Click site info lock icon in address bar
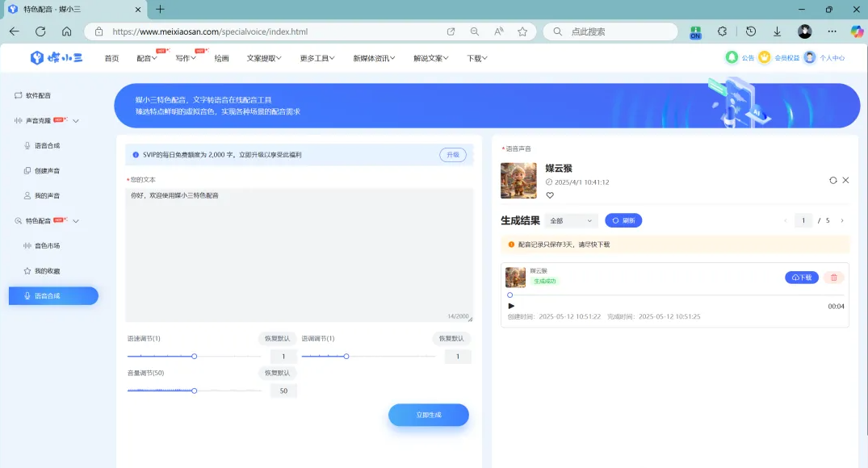868x468 pixels. point(99,31)
